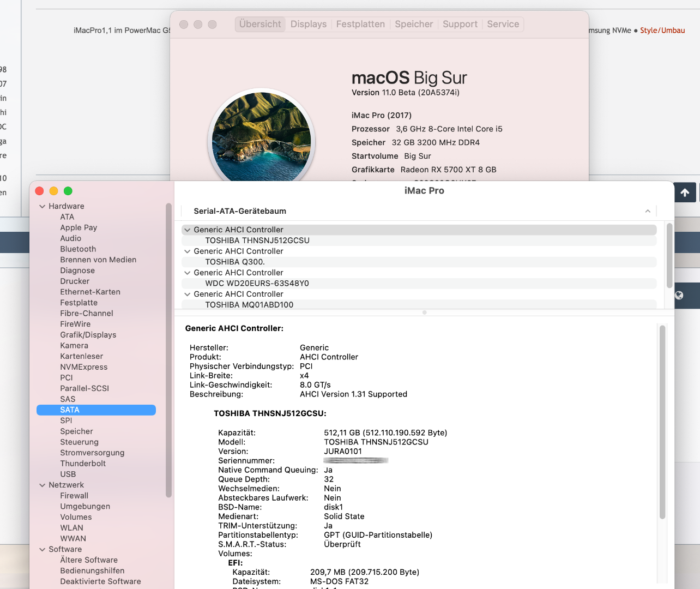Viewport: 700px width, 589px height.
Task: Click the details pane scrollbar
Action: [x=662, y=422]
